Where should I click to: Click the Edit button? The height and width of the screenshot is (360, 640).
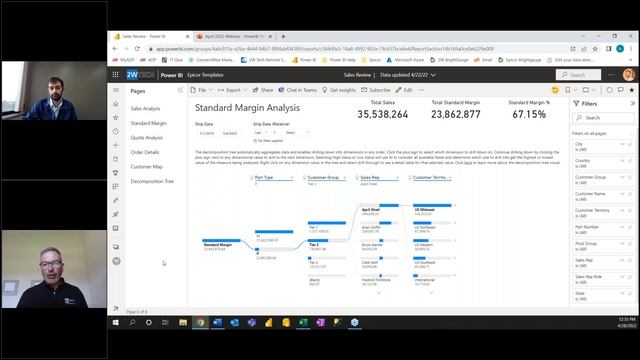[x=404, y=90]
